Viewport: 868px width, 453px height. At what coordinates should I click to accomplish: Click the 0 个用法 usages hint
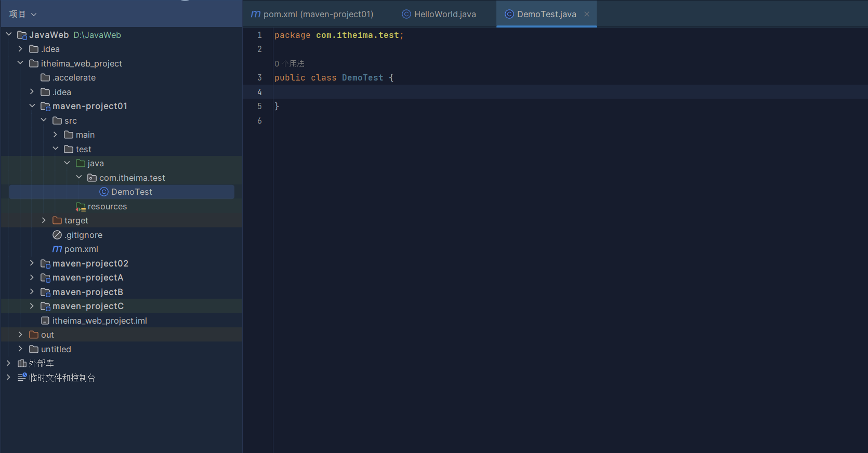(290, 63)
